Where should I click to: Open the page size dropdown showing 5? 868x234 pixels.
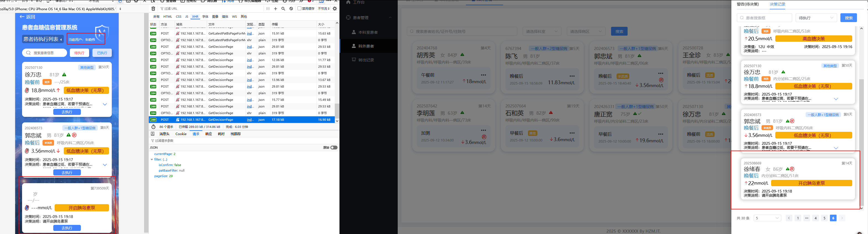point(768,218)
